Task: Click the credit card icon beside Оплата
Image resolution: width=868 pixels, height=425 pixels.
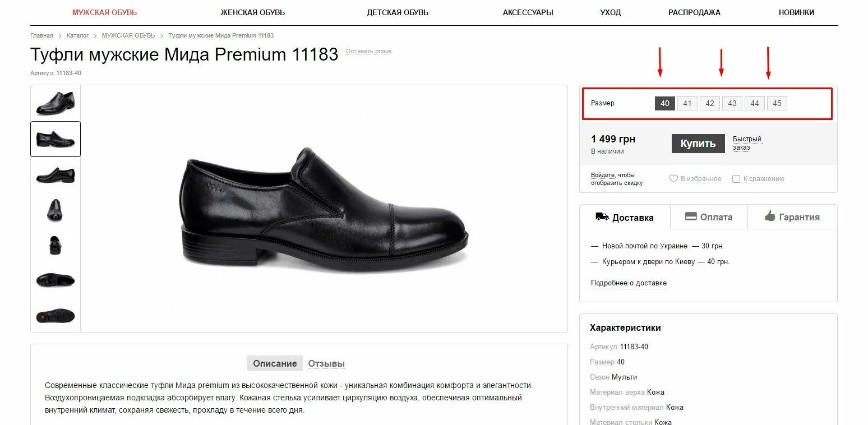Action: [x=691, y=217]
